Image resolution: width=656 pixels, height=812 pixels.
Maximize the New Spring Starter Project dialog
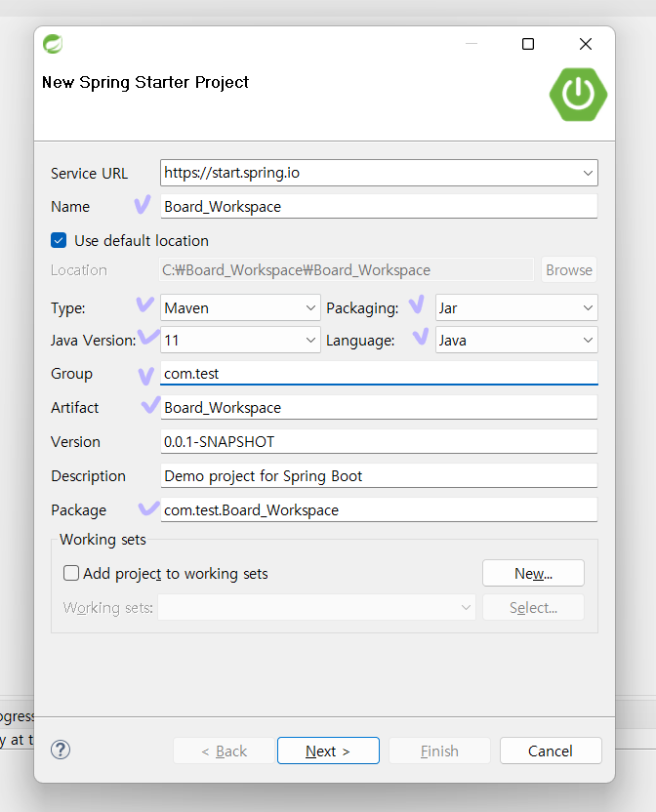tap(527, 44)
